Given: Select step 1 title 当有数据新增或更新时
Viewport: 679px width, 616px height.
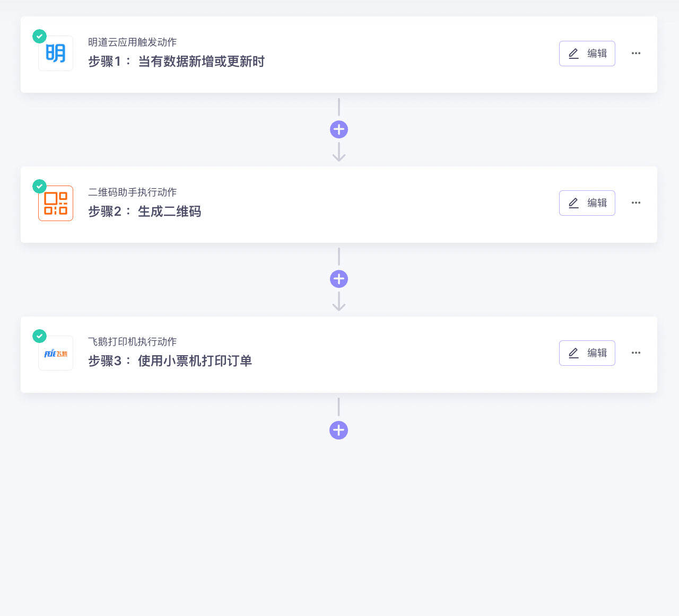Looking at the screenshot, I should 202,61.
